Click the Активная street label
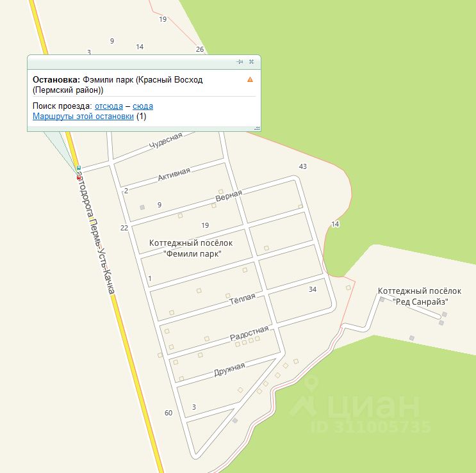Viewport: 476px width, 473px height. pyautogui.click(x=174, y=174)
